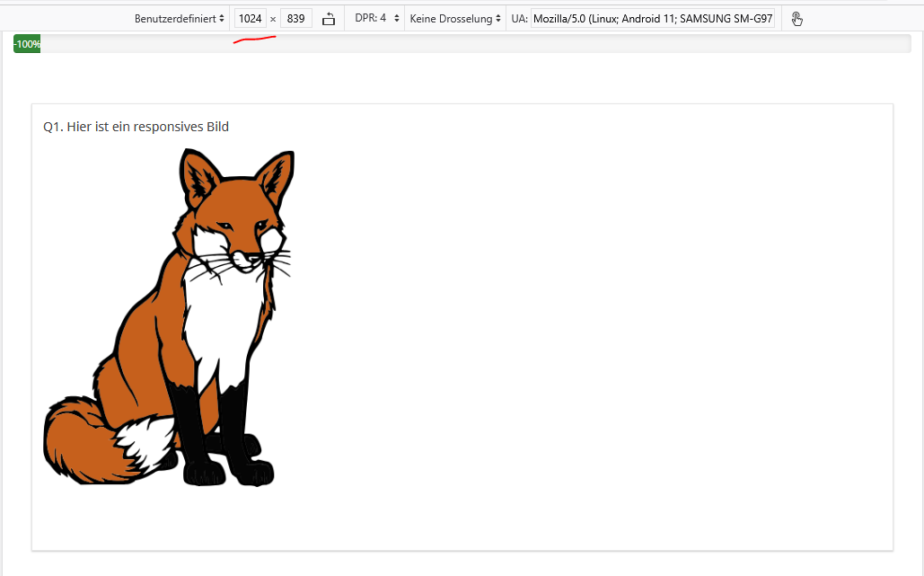The height and width of the screenshot is (576, 924).
Task: Toggle touch simulation hand icon
Action: click(x=797, y=19)
